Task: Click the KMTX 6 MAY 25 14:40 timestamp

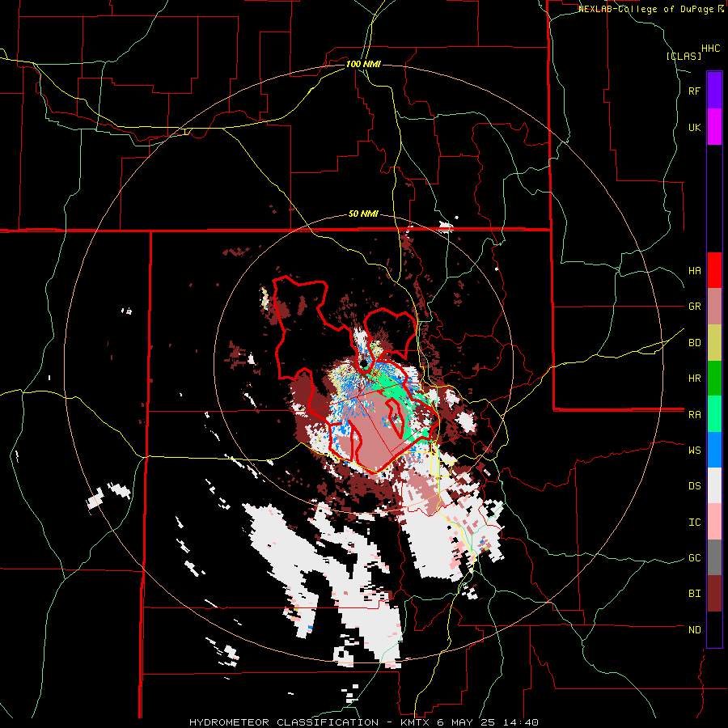Action: pos(468,722)
